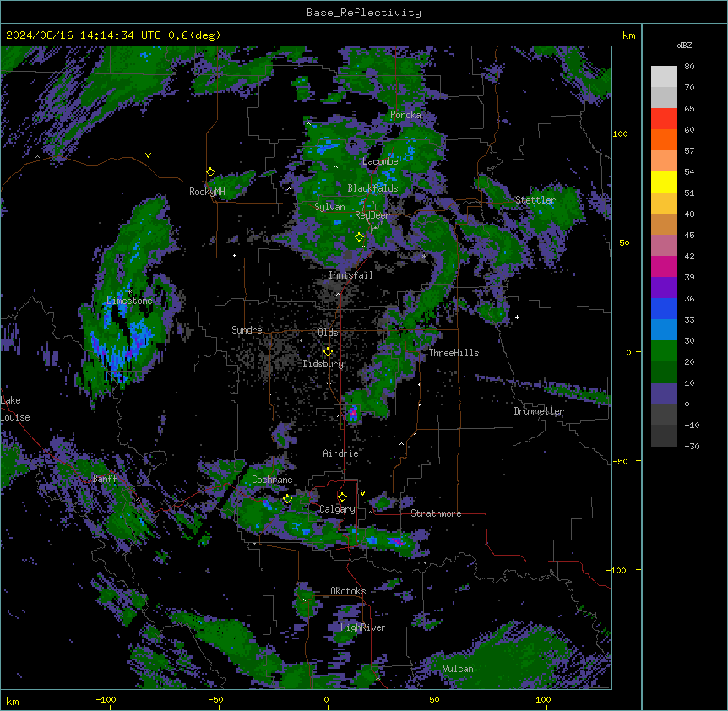This screenshot has height=711, width=728.
Task: Select the light gray top swatch of the legend
Action: point(664,77)
